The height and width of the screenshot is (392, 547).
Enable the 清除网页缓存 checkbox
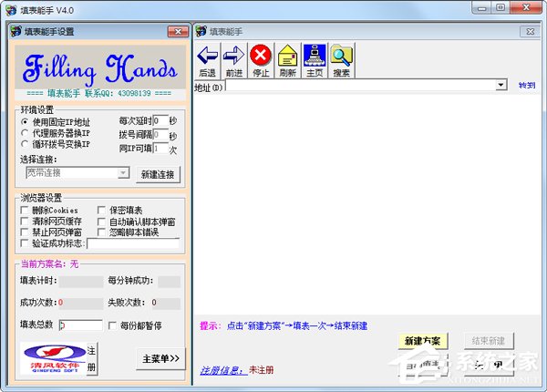[25, 222]
